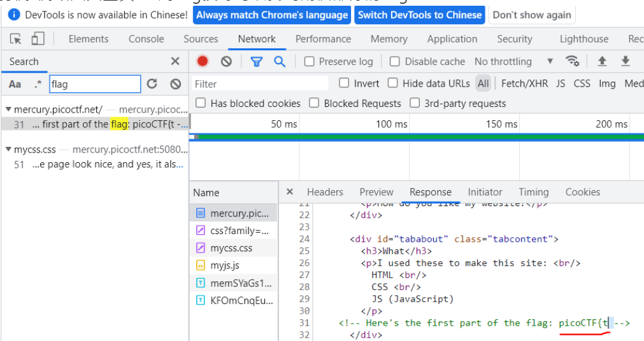Filter requests by Img type
Image resolution: width=644 pixels, height=341 pixels.
(x=607, y=84)
